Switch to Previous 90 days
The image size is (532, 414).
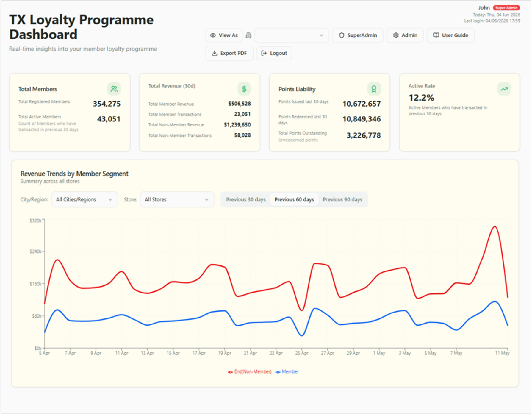(x=342, y=199)
